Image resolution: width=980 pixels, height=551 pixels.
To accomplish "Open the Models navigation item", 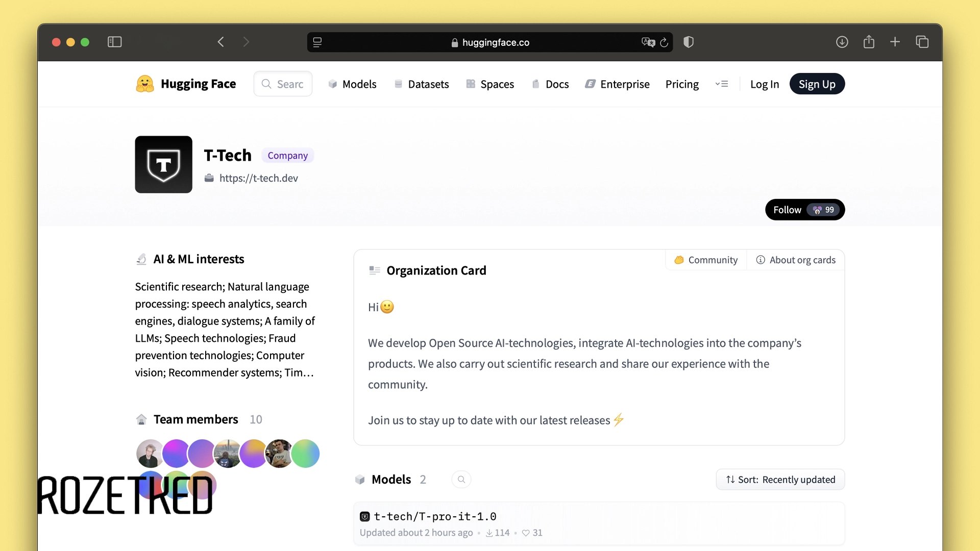I will pyautogui.click(x=352, y=84).
